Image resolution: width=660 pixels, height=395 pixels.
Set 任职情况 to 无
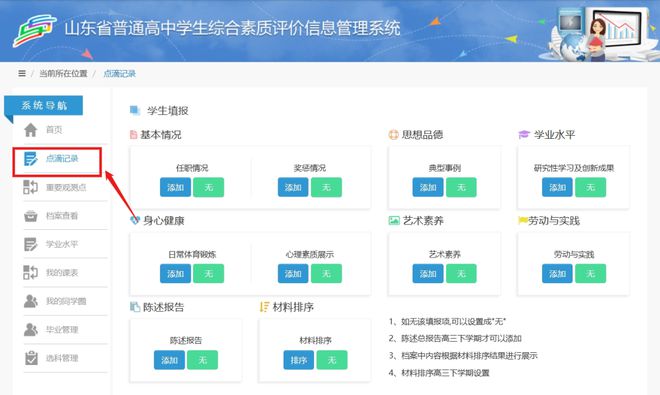tap(208, 187)
